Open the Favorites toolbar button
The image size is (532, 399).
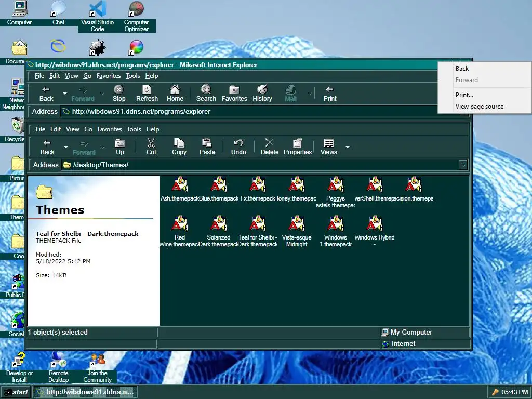coord(234,94)
